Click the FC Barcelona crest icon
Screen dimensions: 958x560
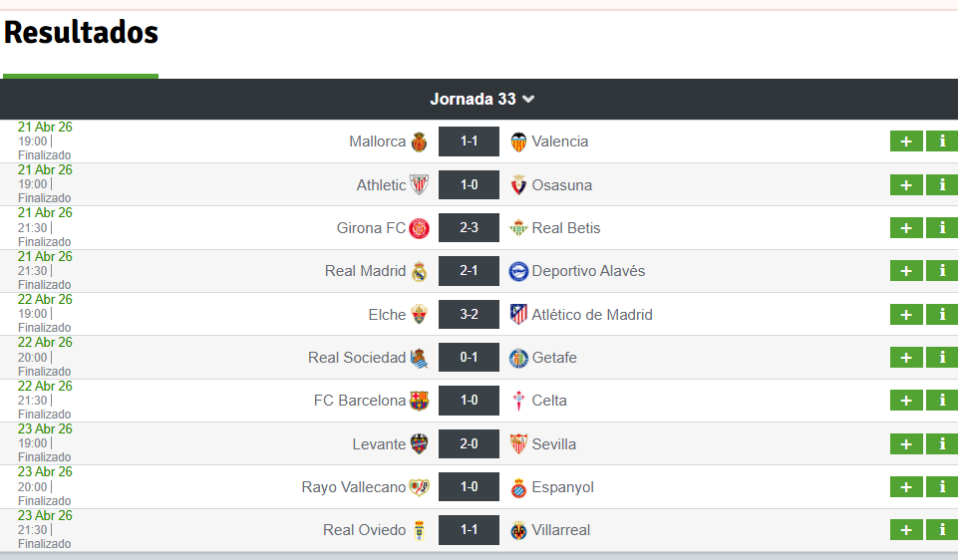pos(419,401)
